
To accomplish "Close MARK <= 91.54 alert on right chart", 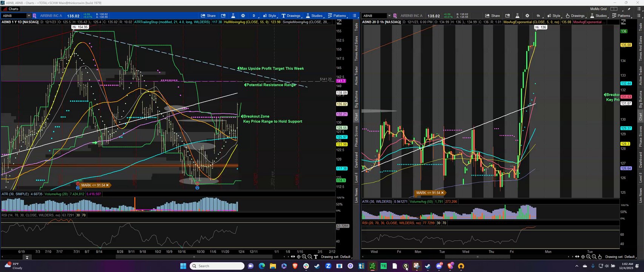I will pyautogui.click(x=442, y=193).
